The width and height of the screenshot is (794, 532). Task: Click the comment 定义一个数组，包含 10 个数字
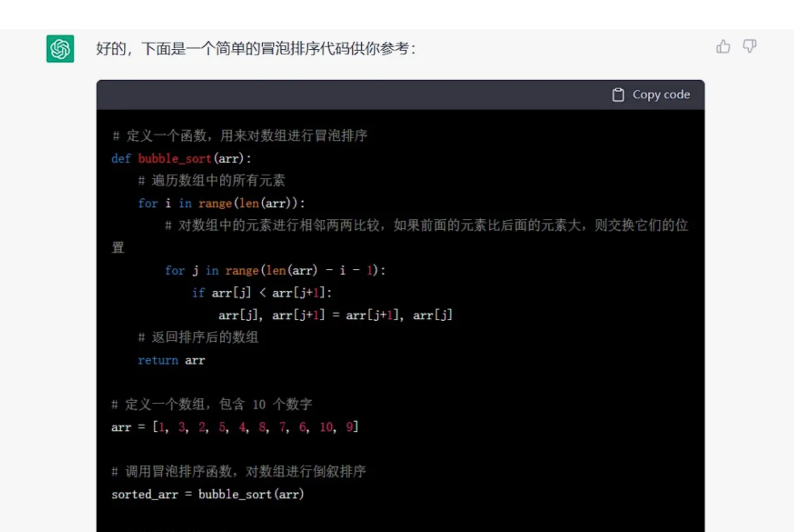point(212,405)
